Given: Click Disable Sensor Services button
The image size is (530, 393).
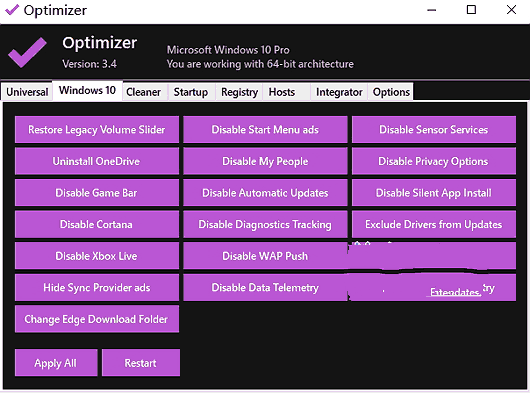Looking at the screenshot, I should (x=434, y=129).
